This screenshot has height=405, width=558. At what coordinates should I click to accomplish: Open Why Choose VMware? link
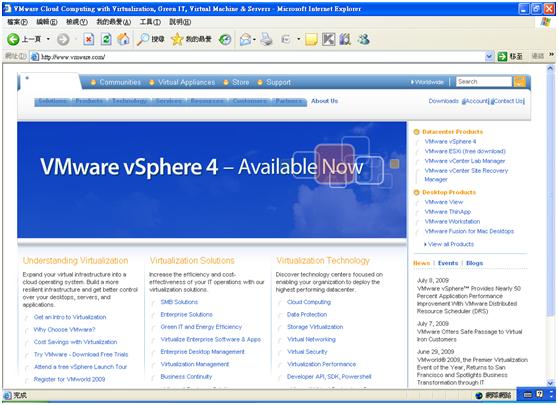64,330
